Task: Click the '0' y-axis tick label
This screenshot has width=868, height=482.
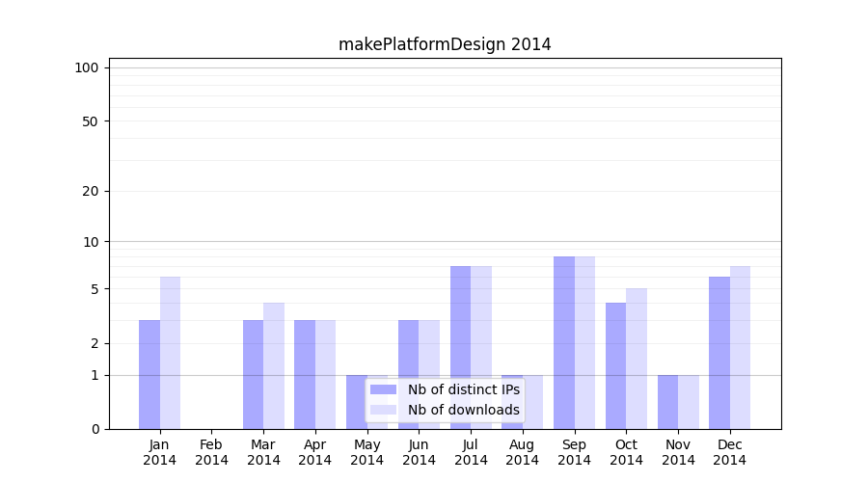Action: point(95,429)
